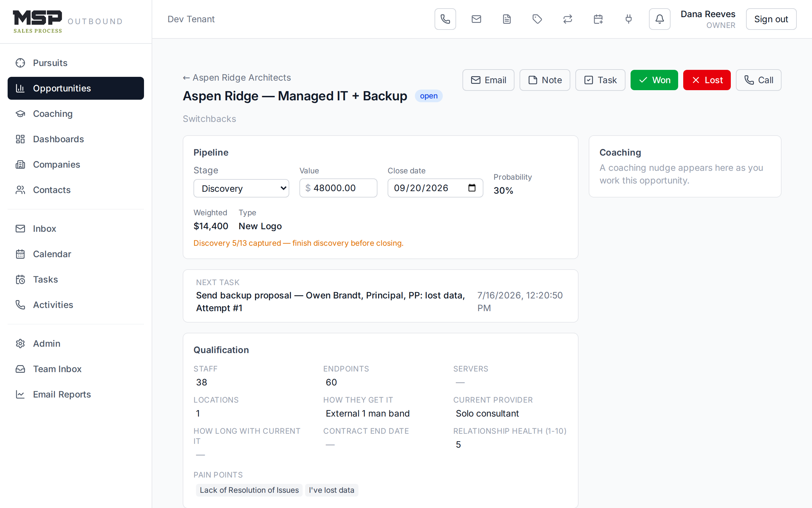This screenshot has height=508, width=812.
Task: Click the Call action button
Action: point(758,80)
